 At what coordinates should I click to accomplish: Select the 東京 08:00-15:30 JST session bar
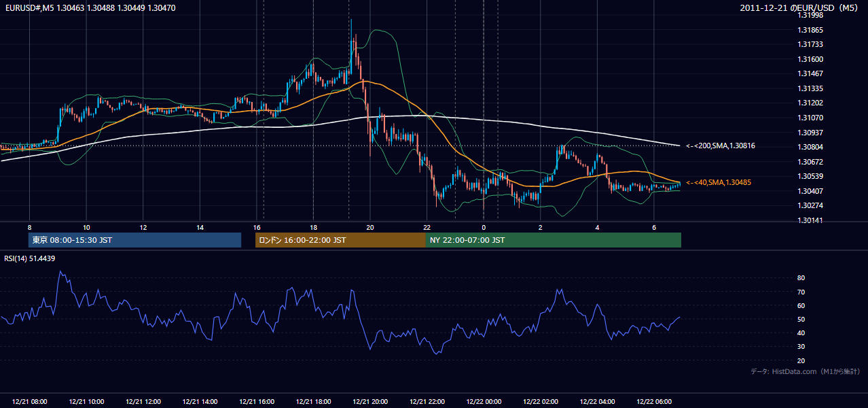(134, 240)
